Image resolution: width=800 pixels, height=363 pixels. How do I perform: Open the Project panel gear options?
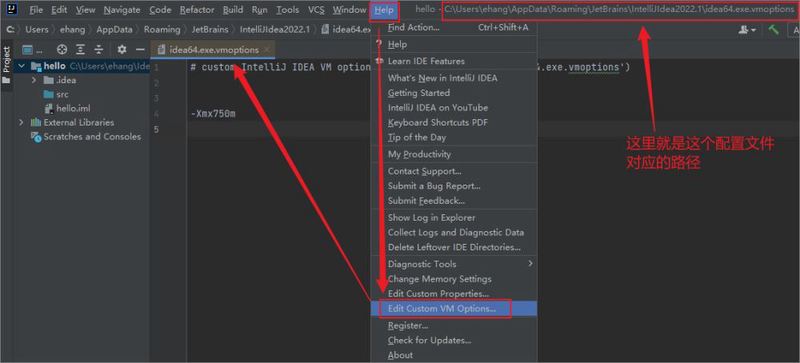coord(121,50)
